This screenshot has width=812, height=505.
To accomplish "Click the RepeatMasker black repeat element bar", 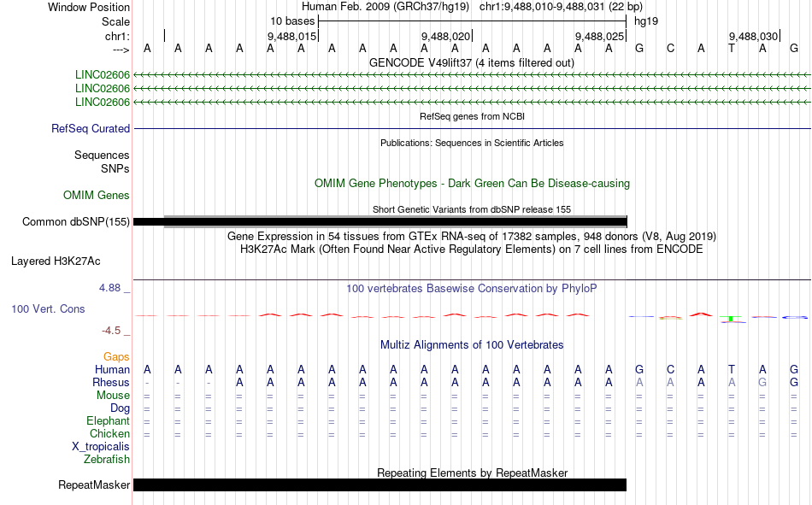I will click(x=380, y=484).
